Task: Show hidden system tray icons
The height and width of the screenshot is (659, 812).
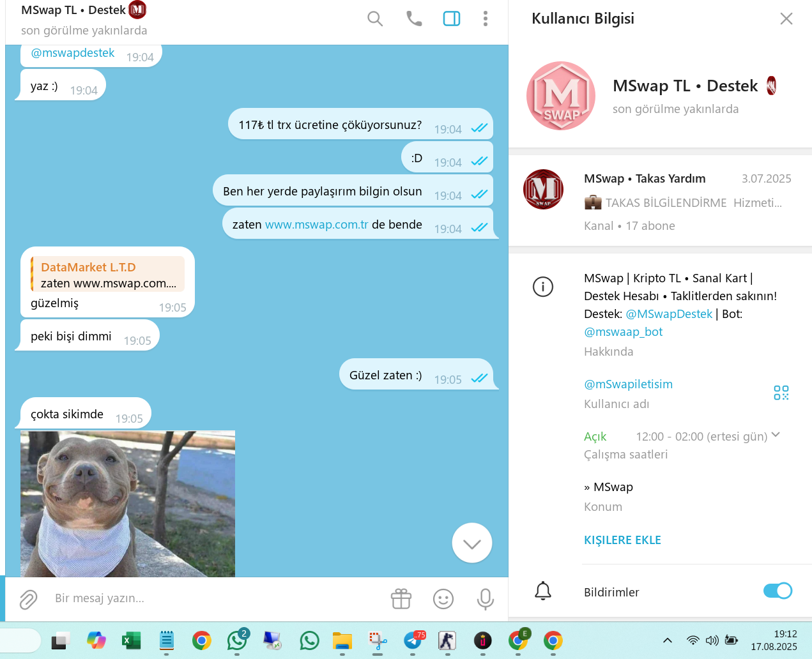Action: click(668, 640)
